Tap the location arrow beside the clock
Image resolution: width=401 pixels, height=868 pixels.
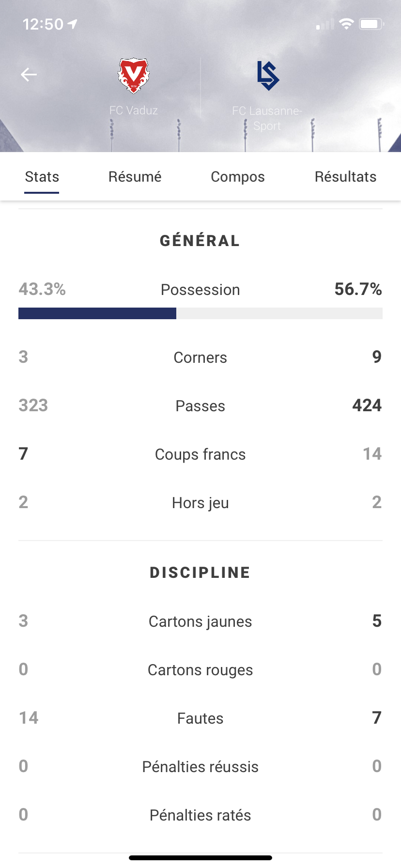pyautogui.click(x=72, y=24)
